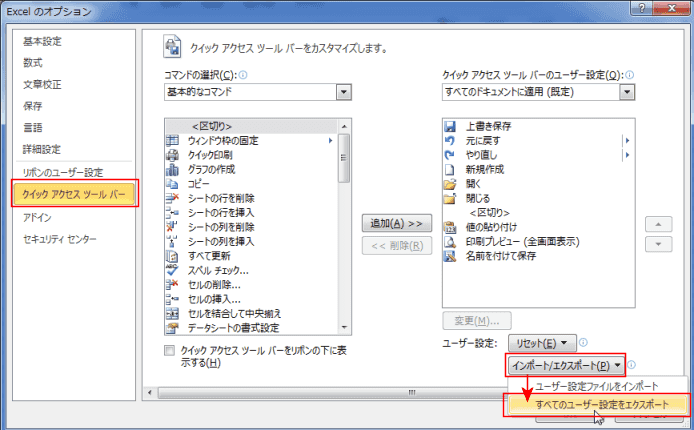694x430 pixels.
Task: Click the Copy (コピー) command icon
Action: click(x=172, y=184)
